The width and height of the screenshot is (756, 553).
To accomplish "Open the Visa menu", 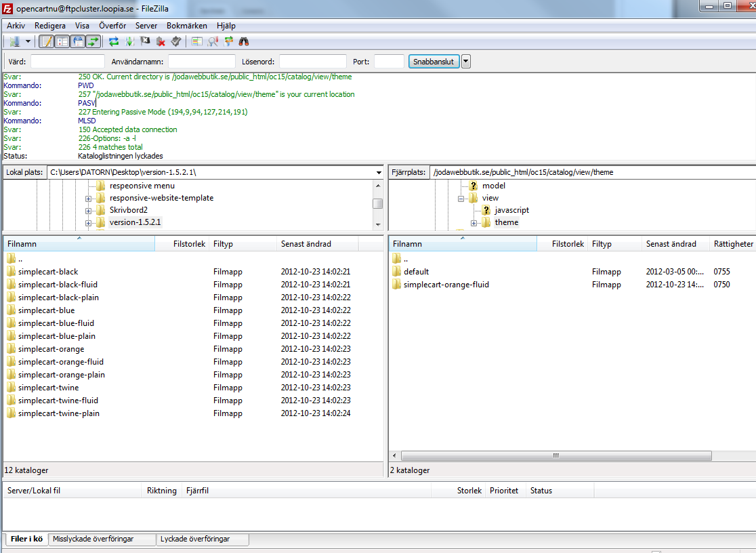I will (82, 26).
